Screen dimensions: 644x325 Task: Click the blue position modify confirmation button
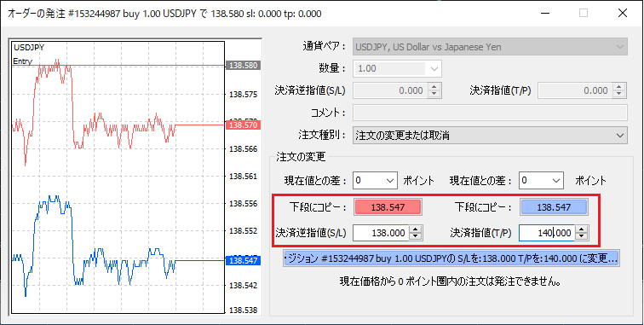point(451,258)
